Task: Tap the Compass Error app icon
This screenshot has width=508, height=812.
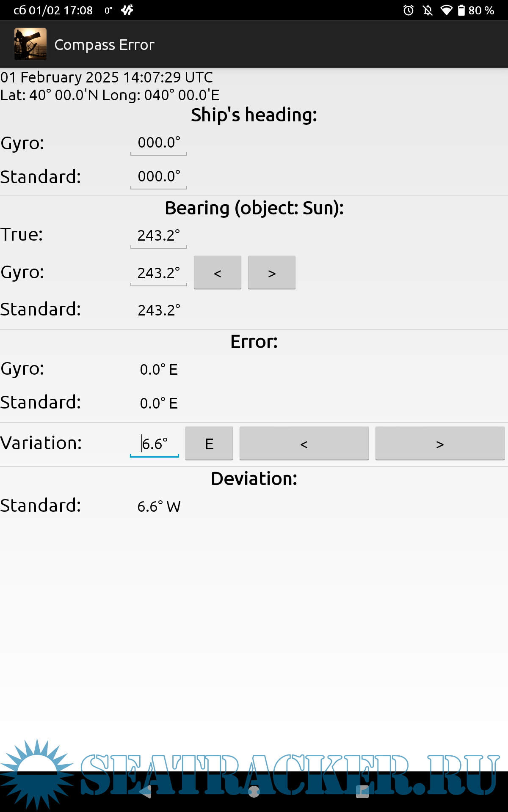Action: coord(30,44)
